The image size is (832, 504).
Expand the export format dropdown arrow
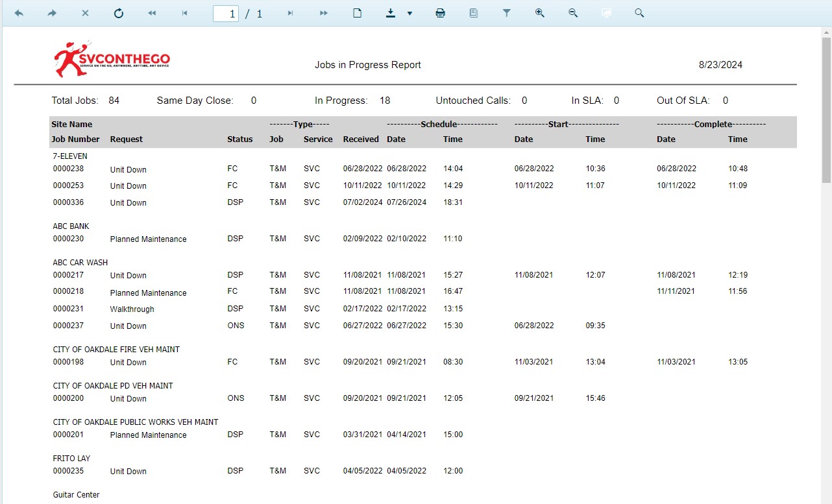[x=410, y=14]
